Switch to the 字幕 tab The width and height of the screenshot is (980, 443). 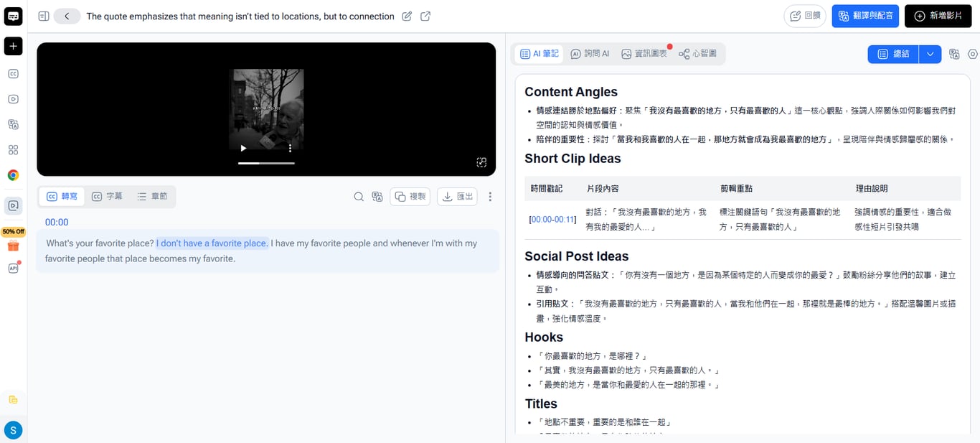coord(107,196)
